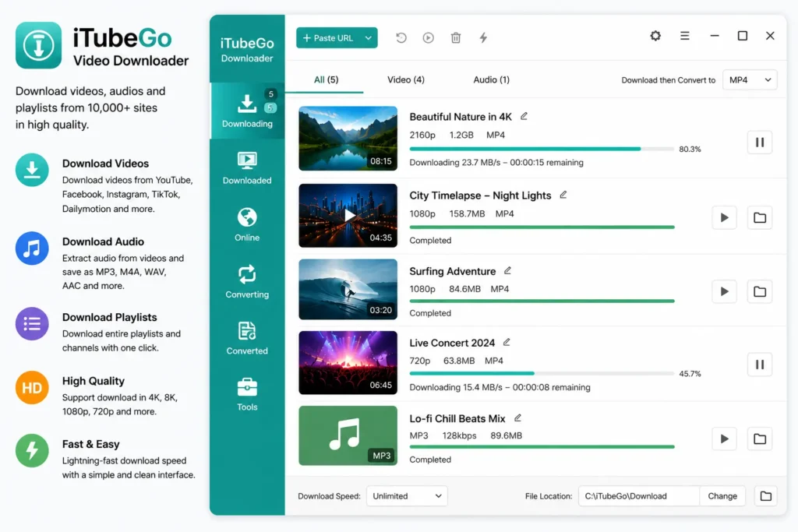The width and height of the screenshot is (798, 532).
Task: Edit the Surfing Adventure title
Action: (507, 270)
